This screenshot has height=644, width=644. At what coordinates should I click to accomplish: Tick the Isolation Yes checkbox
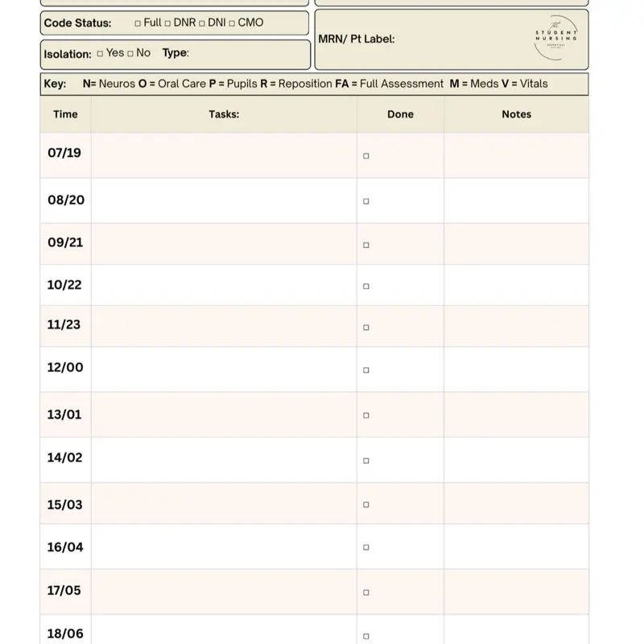click(x=100, y=54)
